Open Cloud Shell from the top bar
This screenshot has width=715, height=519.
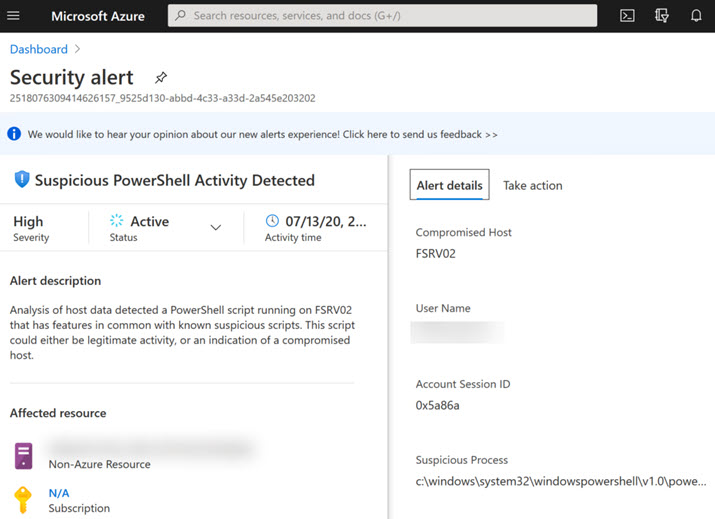(627, 16)
